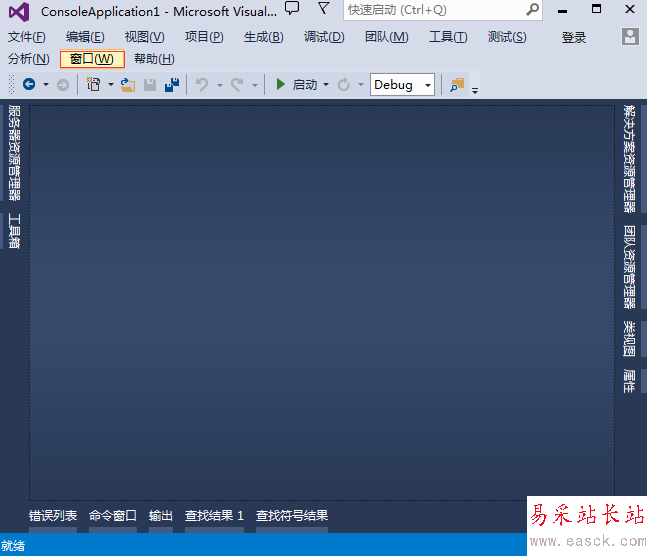
Task: Click the Save All icon
Action: pos(172,85)
